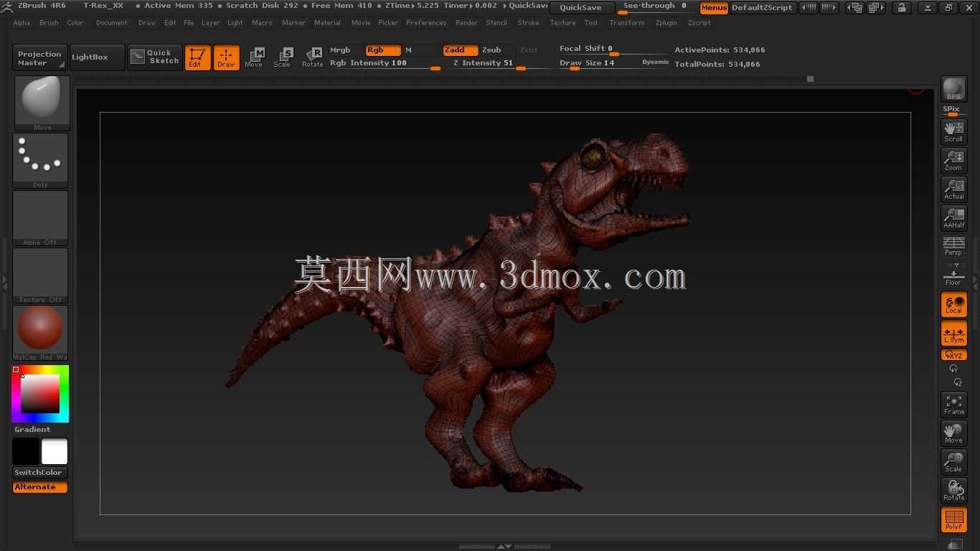Activate Edit mode button
This screenshot has width=980, height=551.
(x=197, y=57)
